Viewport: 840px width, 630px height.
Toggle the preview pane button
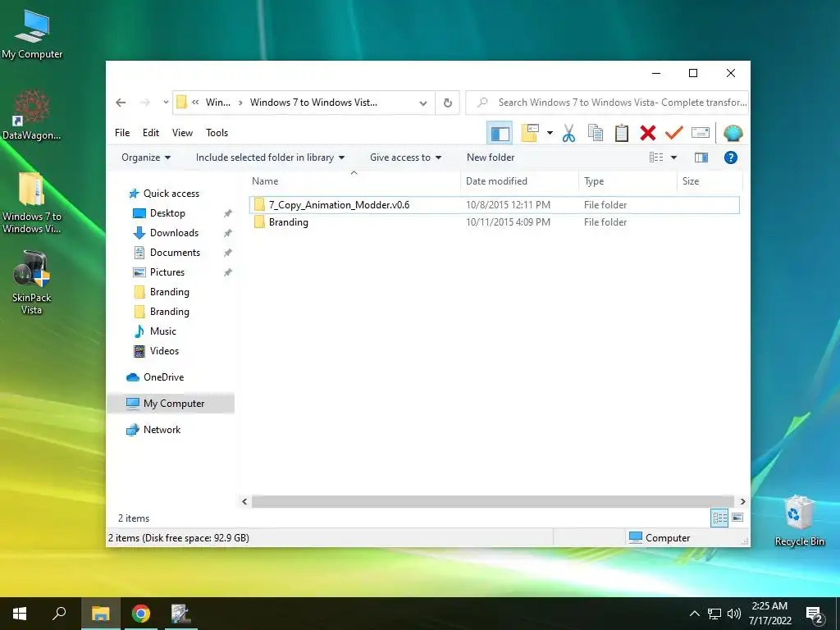[x=701, y=157]
